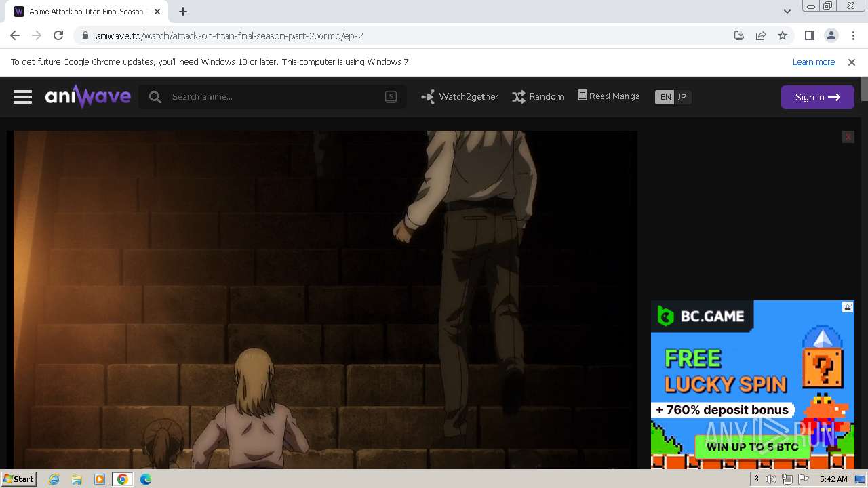This screenshot has width=868, height=488.
Task: Open Windows Media Player taskbar icon
Action: (x=100, y=479)
